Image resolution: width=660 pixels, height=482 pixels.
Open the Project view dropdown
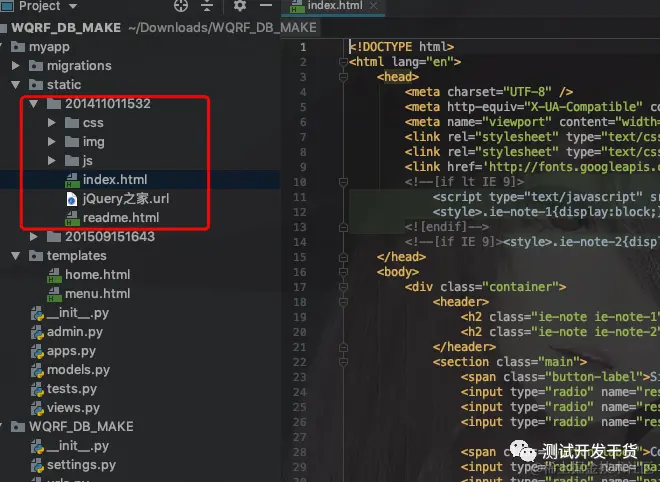point(73,6)
